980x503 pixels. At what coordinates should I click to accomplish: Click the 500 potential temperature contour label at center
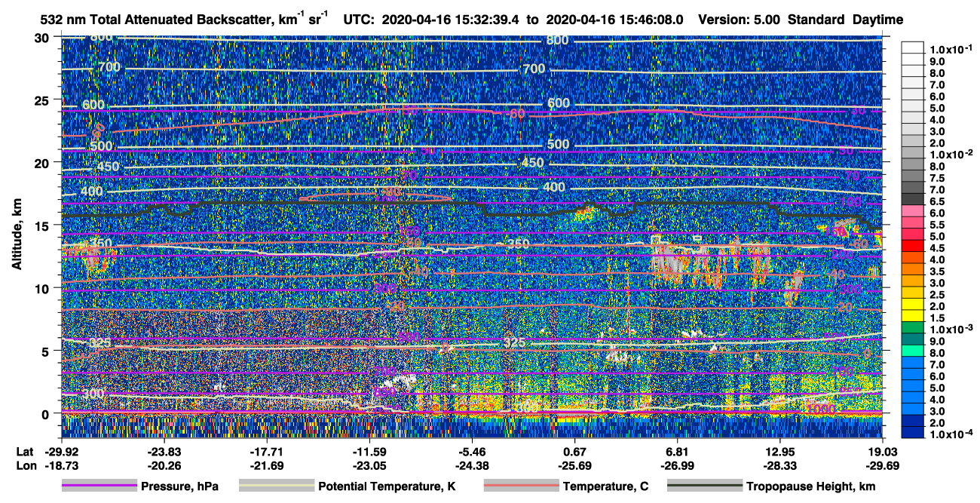coord(558,144)
